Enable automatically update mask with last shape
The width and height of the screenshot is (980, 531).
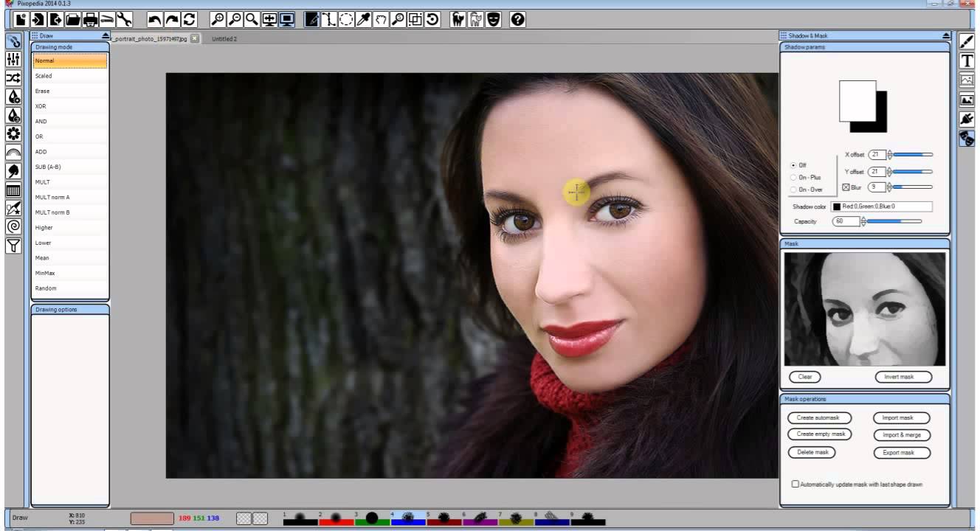[796, 485]
